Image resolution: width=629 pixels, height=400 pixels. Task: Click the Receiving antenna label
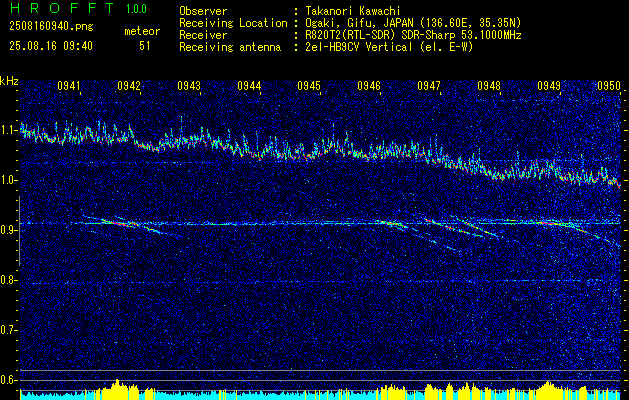(230, 47)
